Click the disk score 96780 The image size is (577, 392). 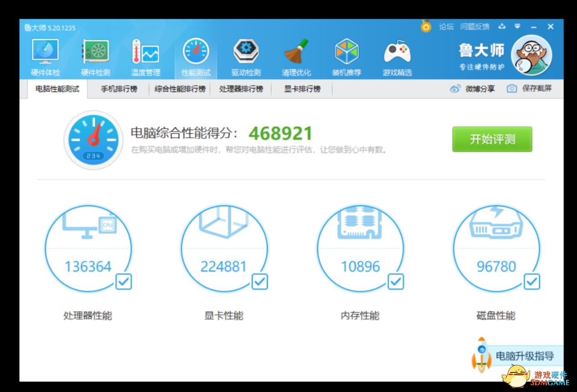point(496,267)
